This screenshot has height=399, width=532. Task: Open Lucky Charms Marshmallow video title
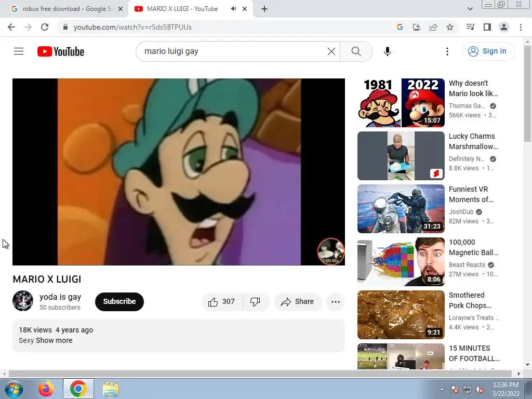click(x=473, y=141)
